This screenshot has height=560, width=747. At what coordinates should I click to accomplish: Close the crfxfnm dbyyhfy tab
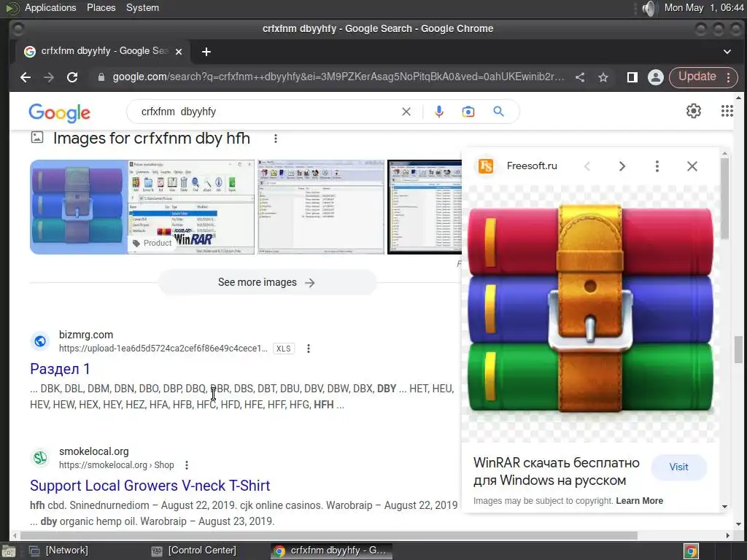pos(179,52)
